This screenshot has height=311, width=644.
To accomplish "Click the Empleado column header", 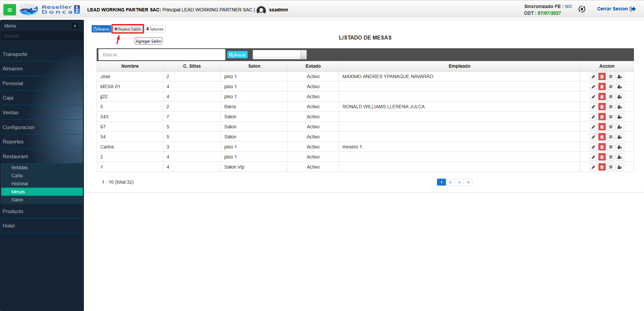I will point(459,66).
